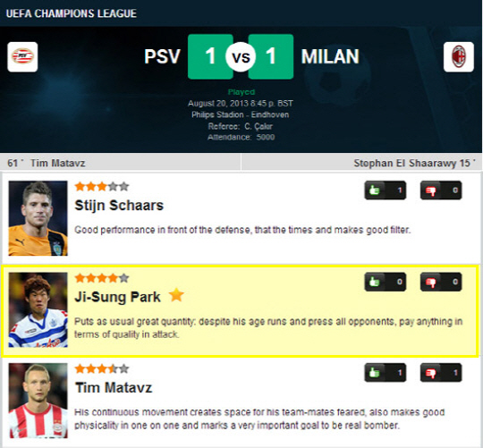Select the Tim Matavz 61' goal entry
Screen dimensions: 483x448
coord(47,163)
